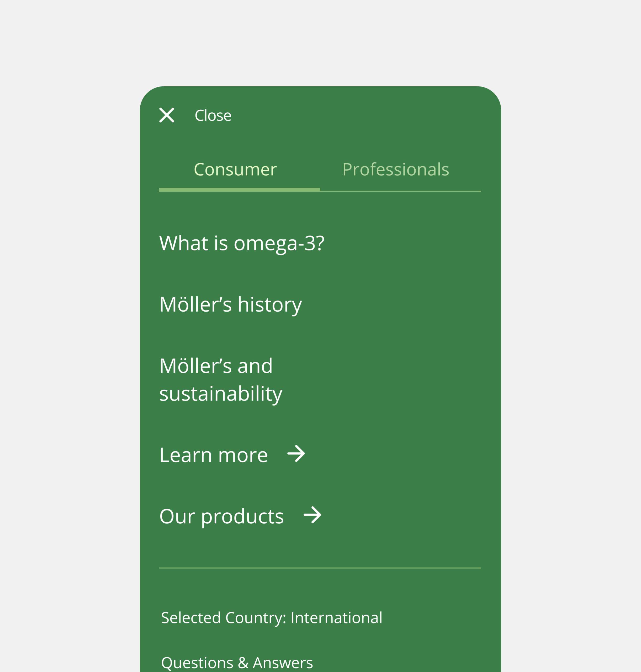Open the Selected Country selector
This screenshot has height=672, width=641.
coord(272,618)
